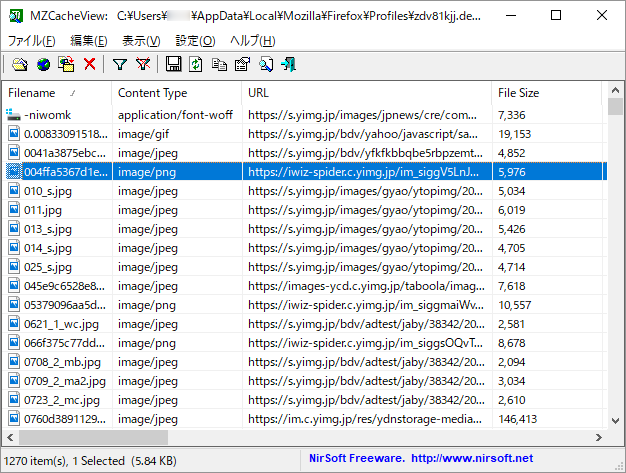Screen dimensions: 626x473
Task: Click the floppy disk save icon
Action: pyautogui.click(x=174, y=65)
